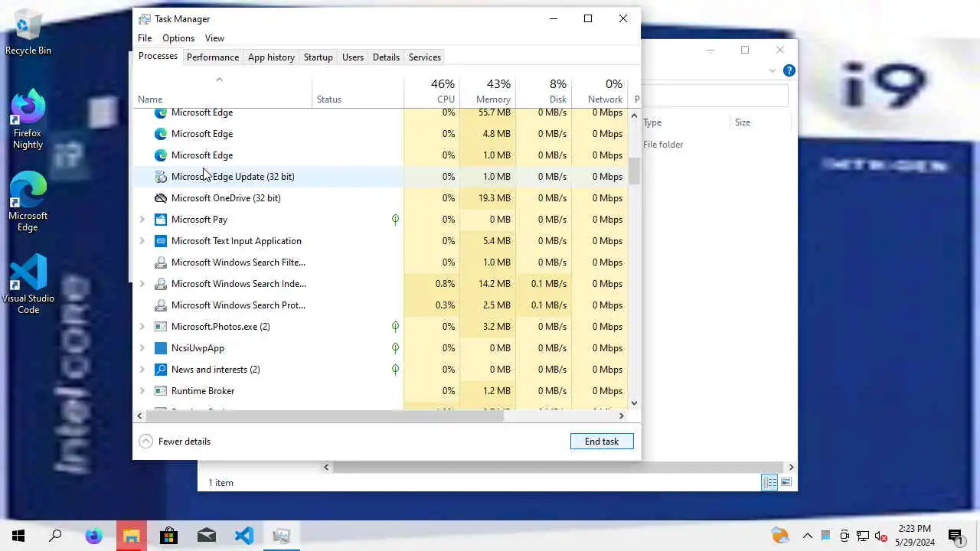Switch to the Details tab
This screenshot has width=980, height=551.
[x=386, y=57]
